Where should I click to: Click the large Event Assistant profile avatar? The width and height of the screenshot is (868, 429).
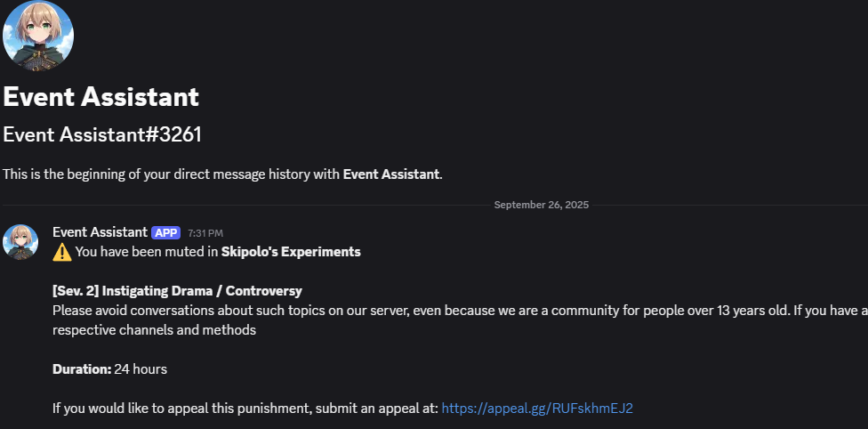coord(38,36)
